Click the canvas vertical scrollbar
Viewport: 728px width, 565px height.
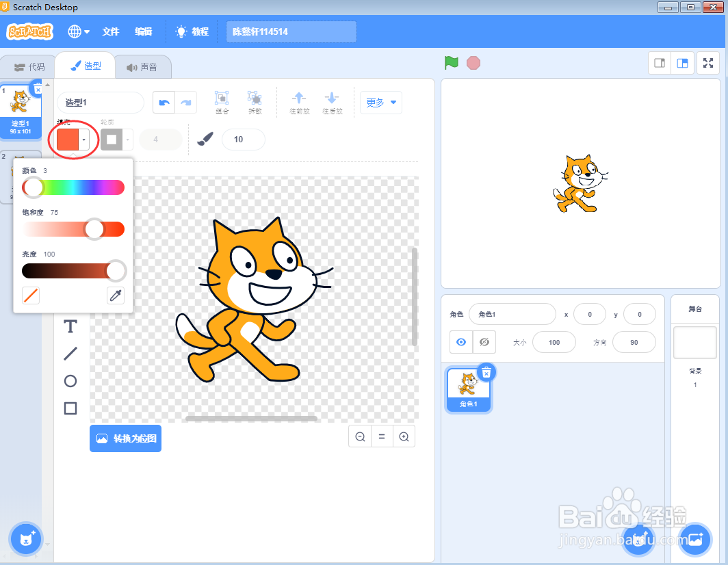pos(415,297)
